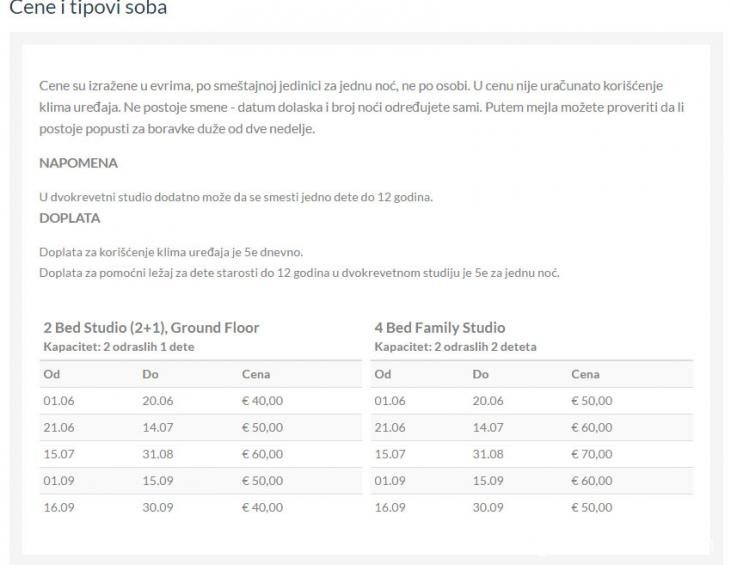This screenshot has width=731, height=565.
Task: Click the 16.09 start date in 2 Bed table
Action: 59,508
